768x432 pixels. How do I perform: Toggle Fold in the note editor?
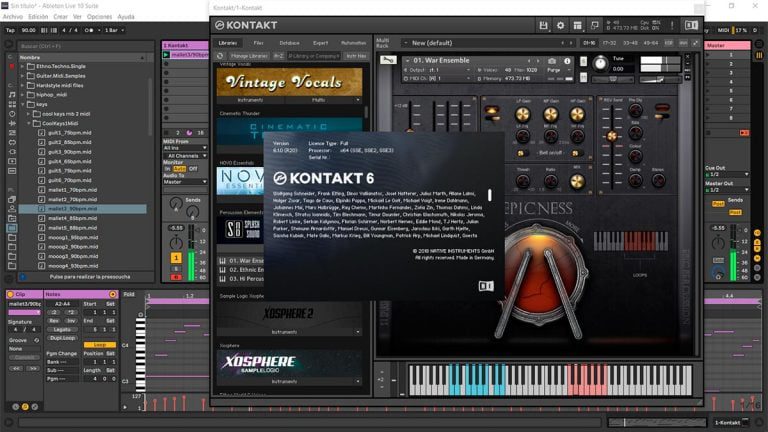[129, 294]
